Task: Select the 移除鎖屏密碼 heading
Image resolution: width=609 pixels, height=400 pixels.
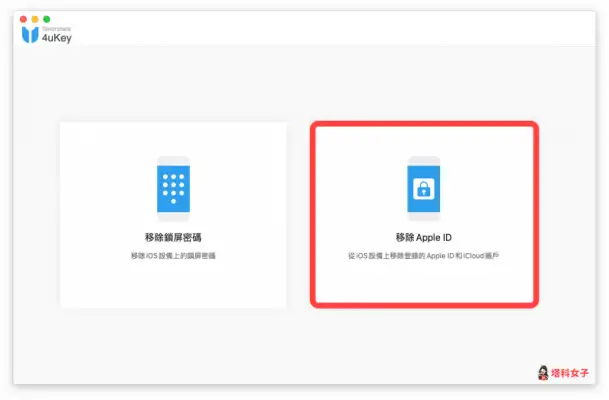Action: coord(173,237)
